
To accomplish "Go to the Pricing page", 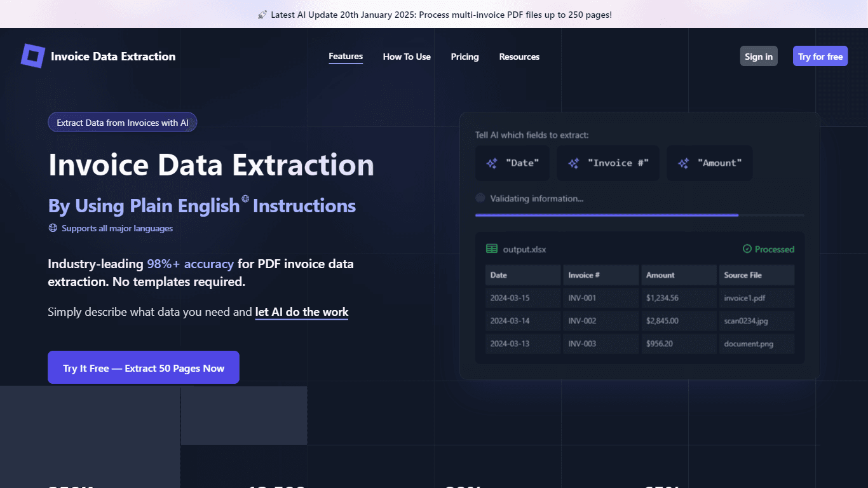I will (465, 57).
